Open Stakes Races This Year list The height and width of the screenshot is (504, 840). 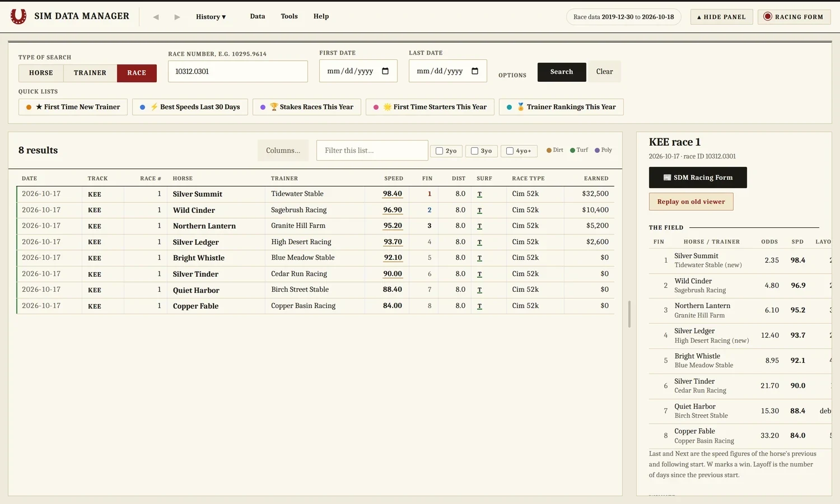pos(307,107)
